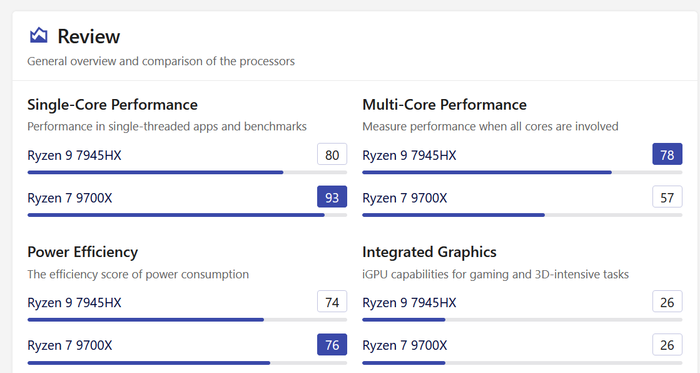Click the Power Efficiency heading
The height and width of the screenshot is (373, 700).
tap(83, 253)
